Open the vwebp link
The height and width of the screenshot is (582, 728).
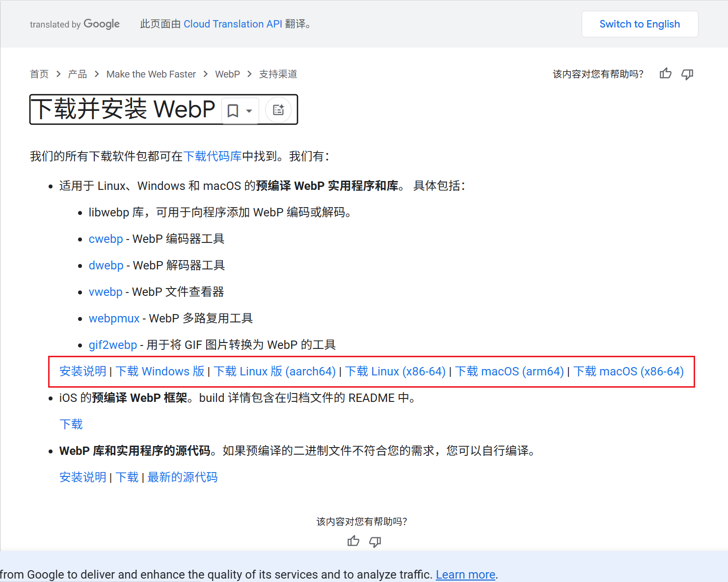click(106, 292)
